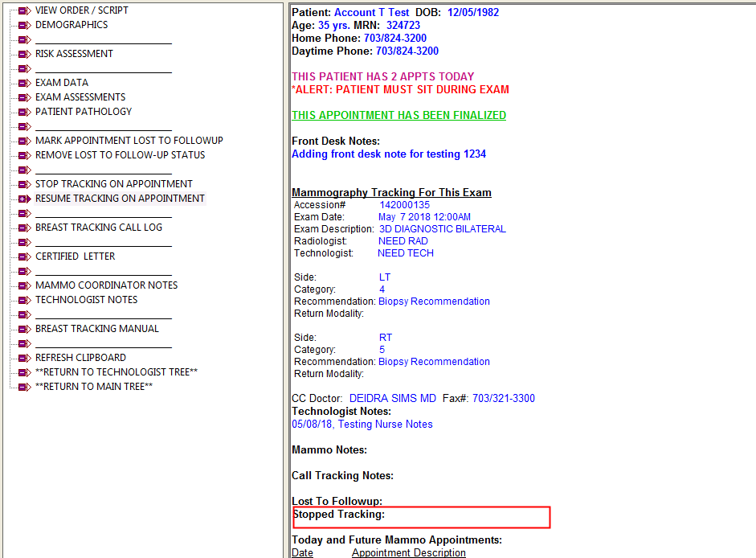The width and height of the screenshot is (756, 558).
Task: Click the icon beside BREAST TRACKING MANUAL
Action: (23, 329)
